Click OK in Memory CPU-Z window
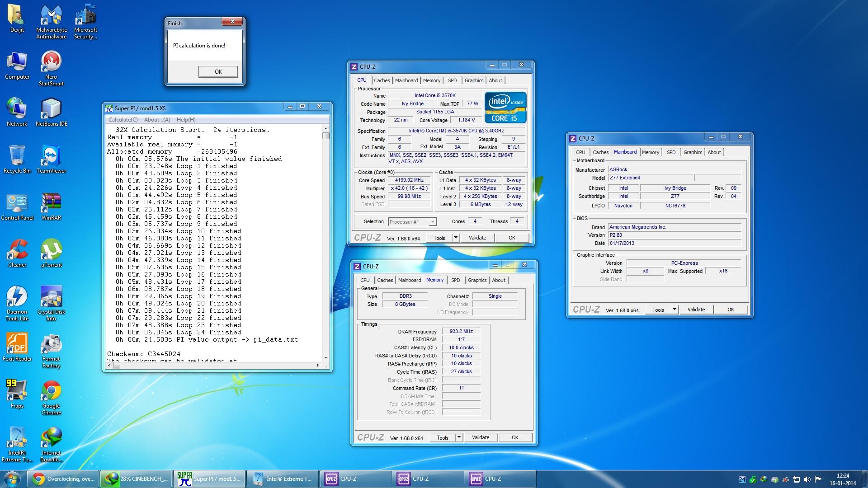 point(515,437)
